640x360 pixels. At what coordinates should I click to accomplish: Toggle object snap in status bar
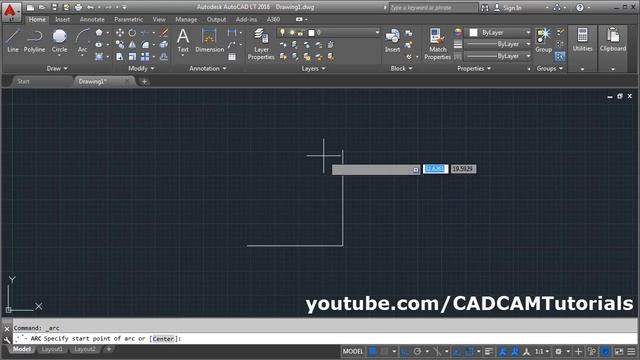[469, 351]
